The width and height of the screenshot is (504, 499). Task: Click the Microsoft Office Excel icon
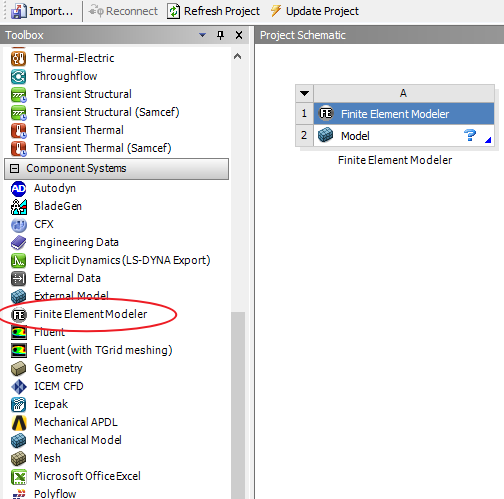tap(19, 477)
